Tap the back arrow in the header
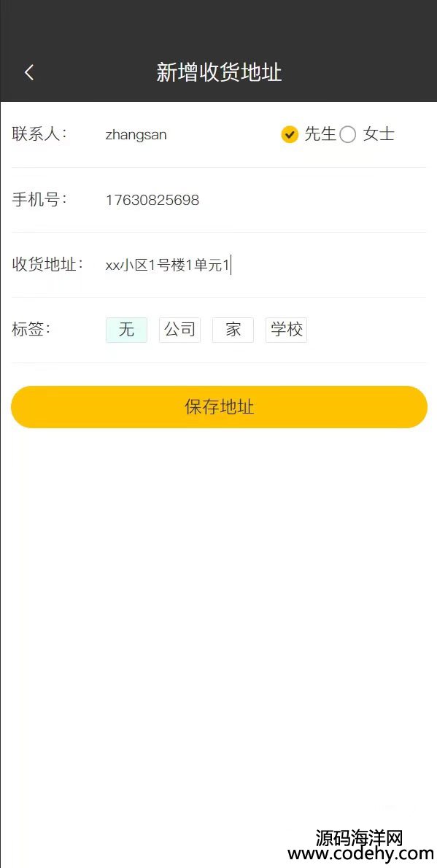 point(29,72)
